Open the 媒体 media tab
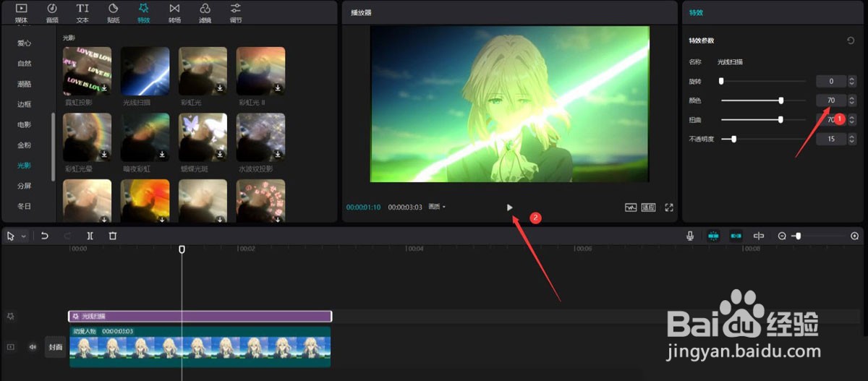This screenshot has width=868, height=381. 22,12
